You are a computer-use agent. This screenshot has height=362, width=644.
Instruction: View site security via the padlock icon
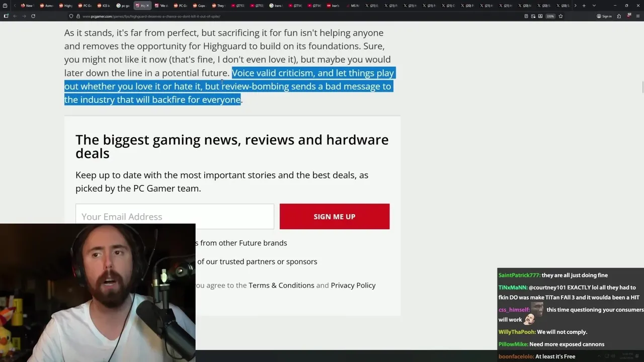(x=78, y=16)
